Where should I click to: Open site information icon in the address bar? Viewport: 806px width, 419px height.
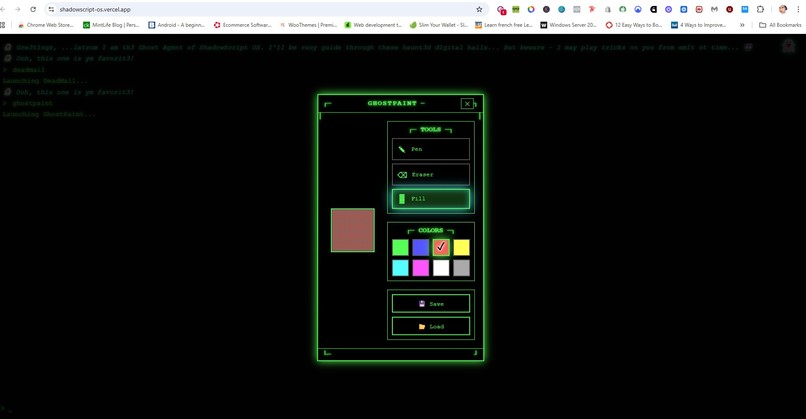coord(51,9)
